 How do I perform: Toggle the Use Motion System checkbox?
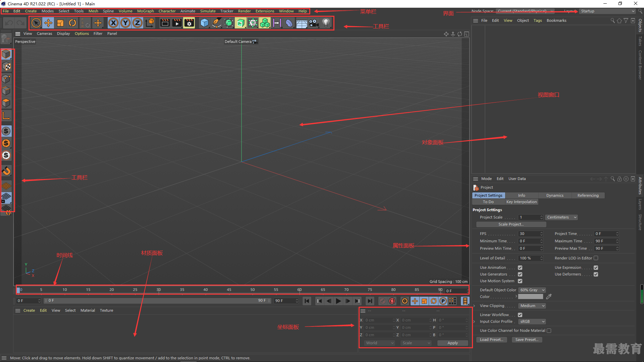pyautogui.click(x=520, y=281)
